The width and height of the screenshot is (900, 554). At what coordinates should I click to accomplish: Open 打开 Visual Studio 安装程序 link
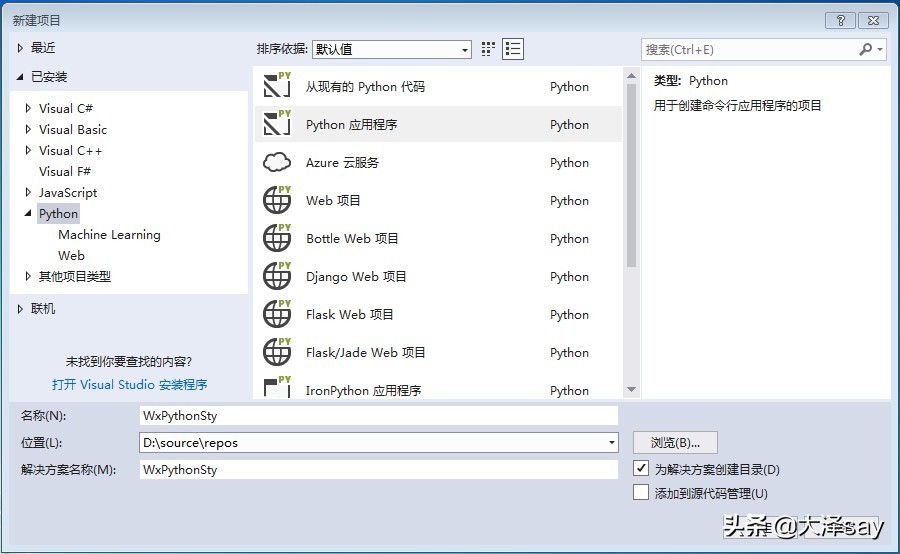pos(130,385)
